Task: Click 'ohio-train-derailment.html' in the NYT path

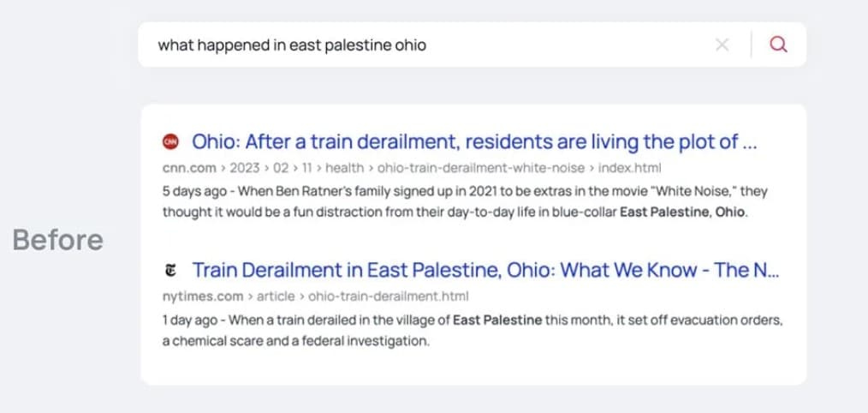Action: (x=388, y=296)
